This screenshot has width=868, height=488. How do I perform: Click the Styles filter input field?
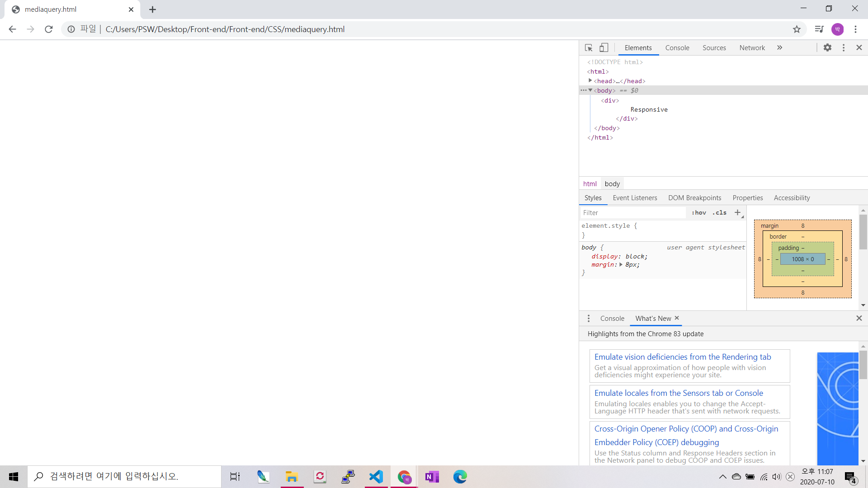click(633, 213)
